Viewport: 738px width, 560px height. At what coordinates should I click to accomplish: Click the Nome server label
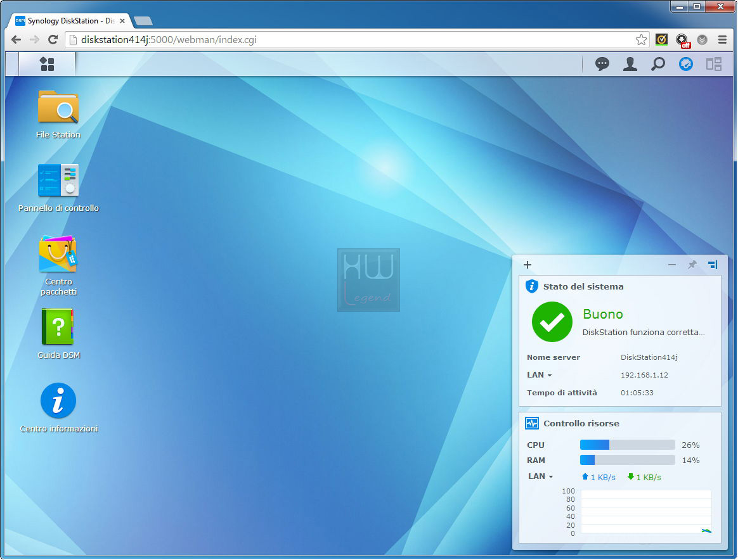(553, 357)
